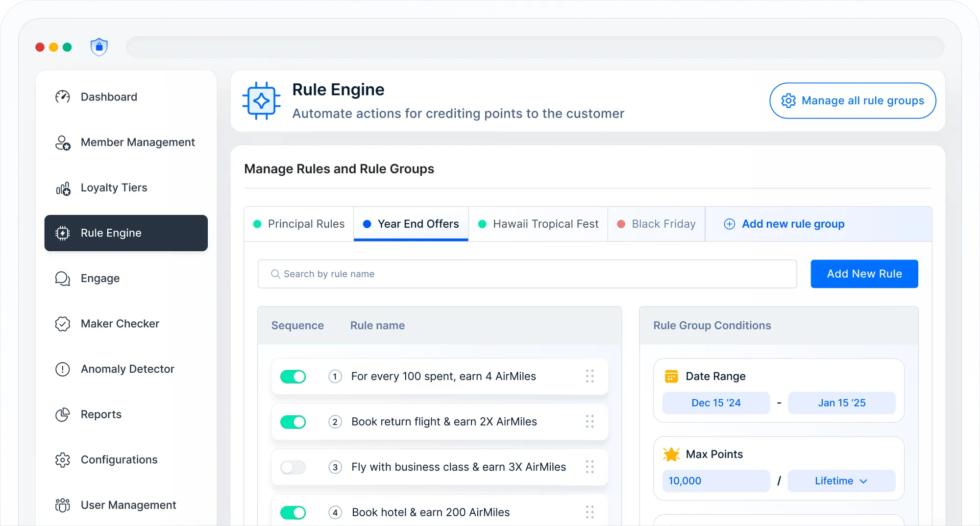Click the User Management people icon

coord(63,505)
